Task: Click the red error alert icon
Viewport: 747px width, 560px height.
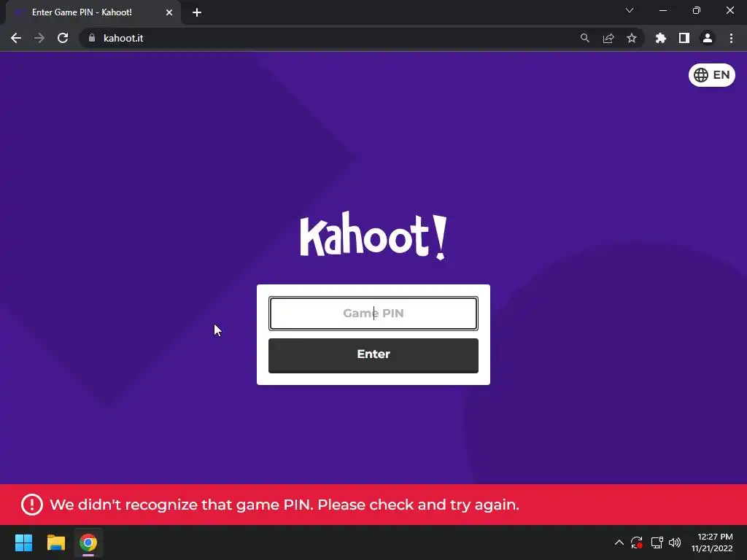Action: 32,505
